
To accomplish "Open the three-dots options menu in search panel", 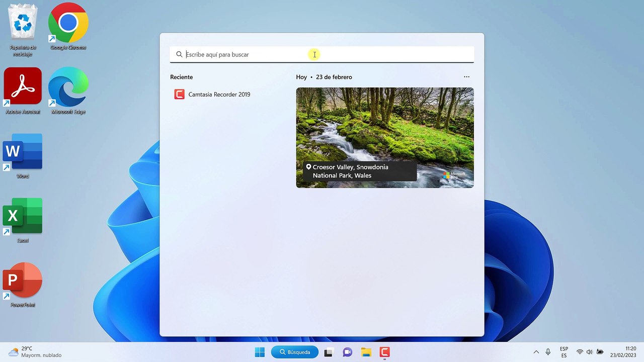I will click(466, 77).
